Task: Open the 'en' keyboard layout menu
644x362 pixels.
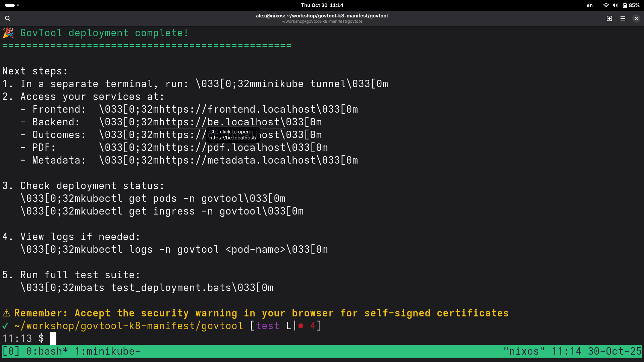Action: click(x=589, y=5)
